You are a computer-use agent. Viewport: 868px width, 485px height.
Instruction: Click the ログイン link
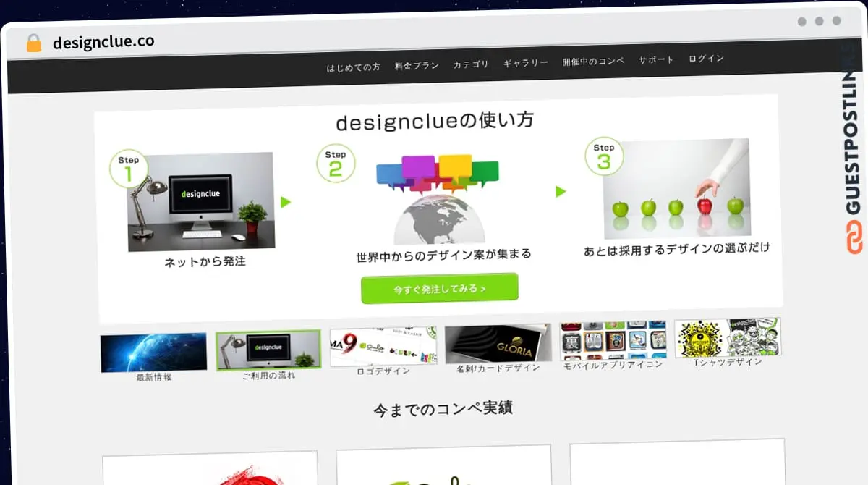[705, 59]
